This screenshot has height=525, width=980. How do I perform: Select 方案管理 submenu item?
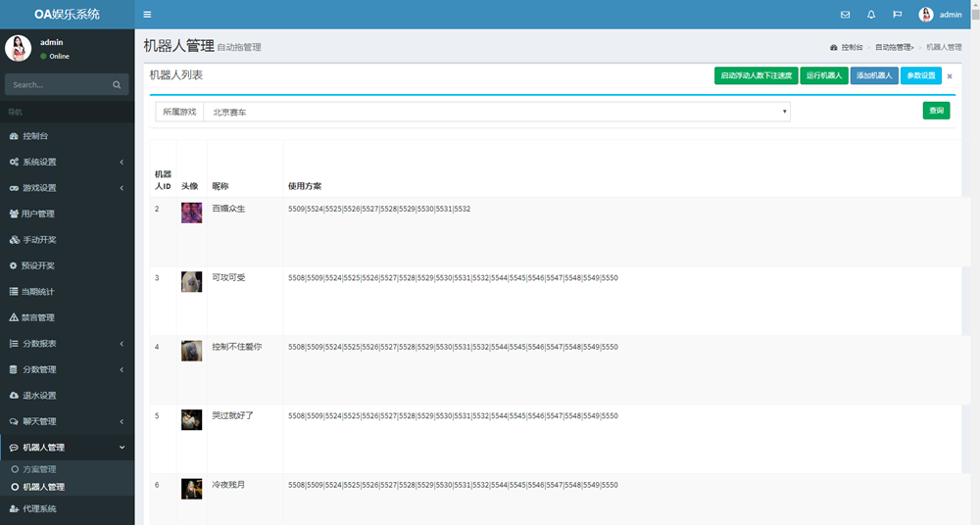pos(40,469)
